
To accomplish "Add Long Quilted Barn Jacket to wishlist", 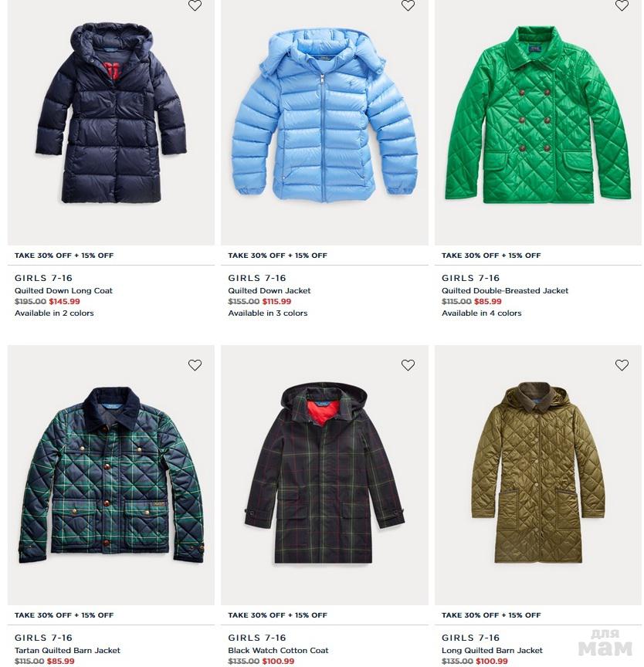I will tap(622, 365).
